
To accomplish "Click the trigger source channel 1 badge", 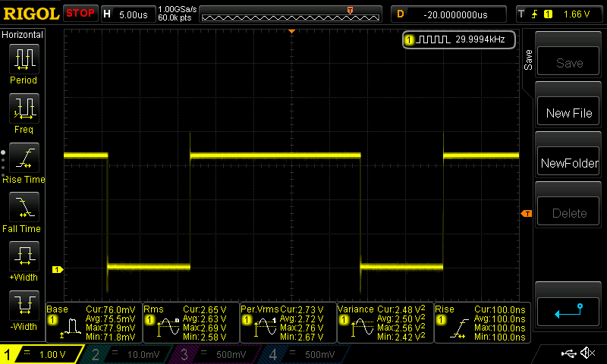I will pos(548,14).
